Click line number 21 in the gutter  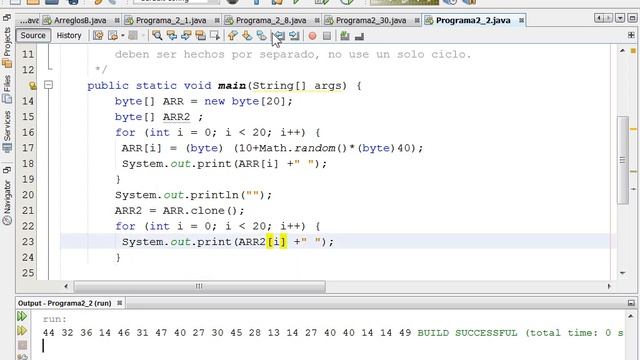[28, 211]
